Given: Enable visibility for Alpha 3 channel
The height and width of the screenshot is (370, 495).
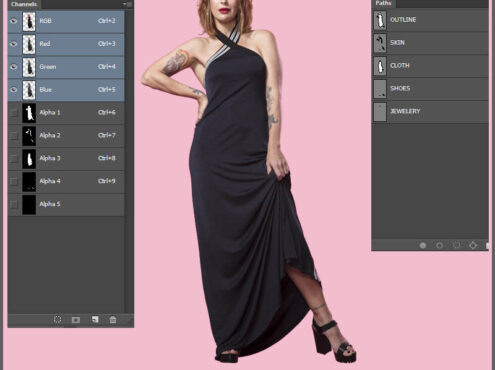Looking at the screenshot, I should 14,158.
